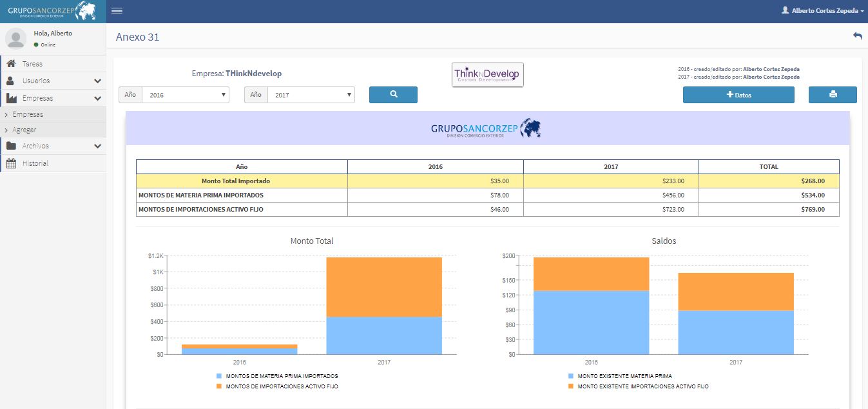868x409 pixels.
Task: Click the user avatar picture
Action: [x=15, y=39]
